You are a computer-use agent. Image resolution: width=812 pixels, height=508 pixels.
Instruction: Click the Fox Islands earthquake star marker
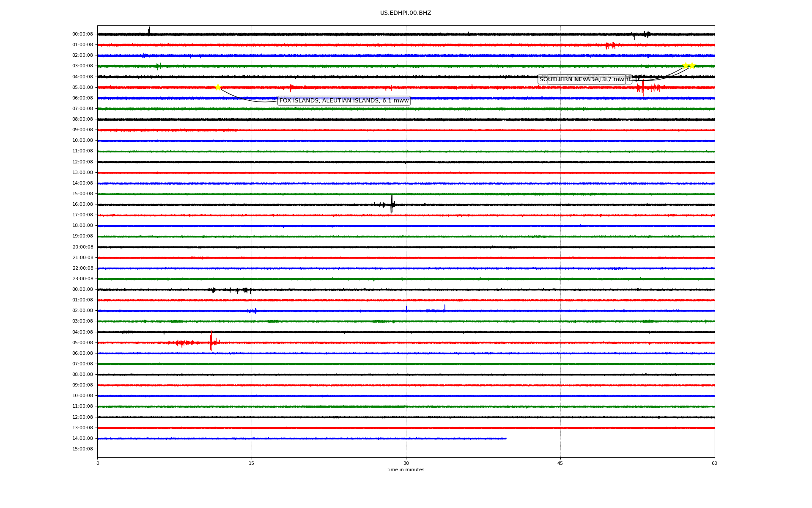pyautogui.click(x=218, y=87)
